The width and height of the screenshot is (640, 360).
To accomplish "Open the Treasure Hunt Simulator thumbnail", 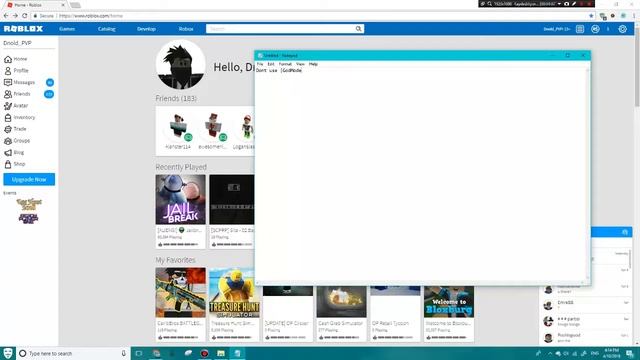I will 234,293.
